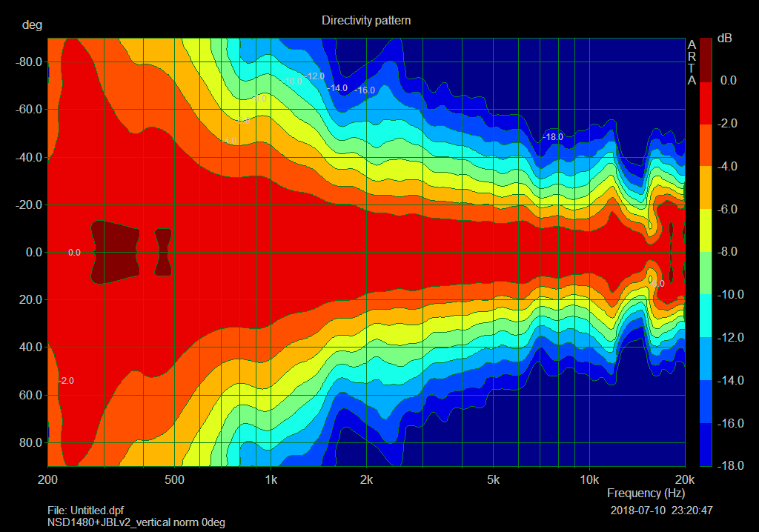Click the -16.0 contour label inside the plot

(x=365, y=90)
